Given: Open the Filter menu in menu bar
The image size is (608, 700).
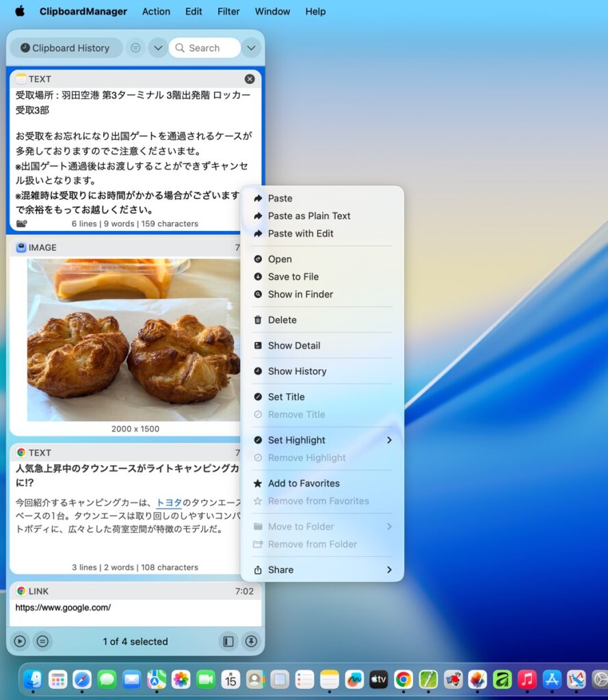Looking at the screenshot, I should click(x=228, y=12).
